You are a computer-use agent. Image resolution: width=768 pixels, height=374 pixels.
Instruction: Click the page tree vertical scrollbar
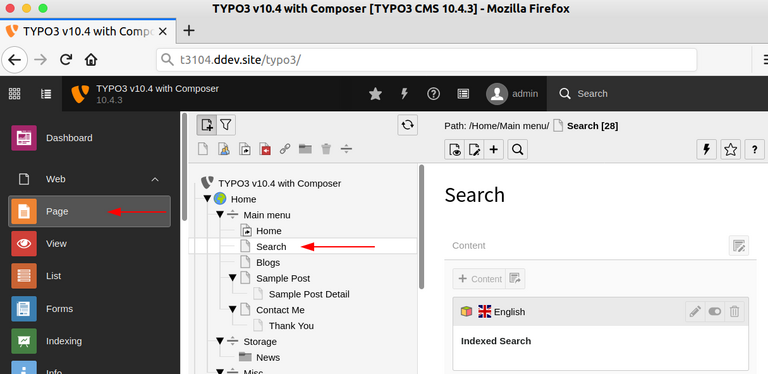coord(421,227)
